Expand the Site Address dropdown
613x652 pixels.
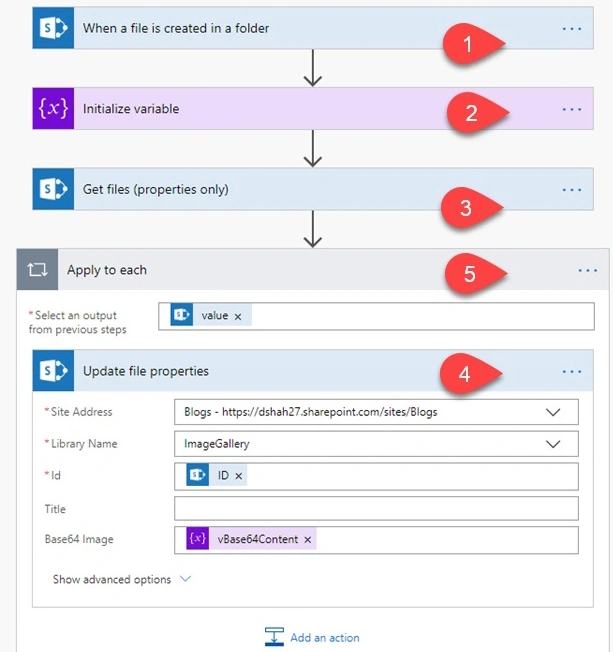pos(553,412)
